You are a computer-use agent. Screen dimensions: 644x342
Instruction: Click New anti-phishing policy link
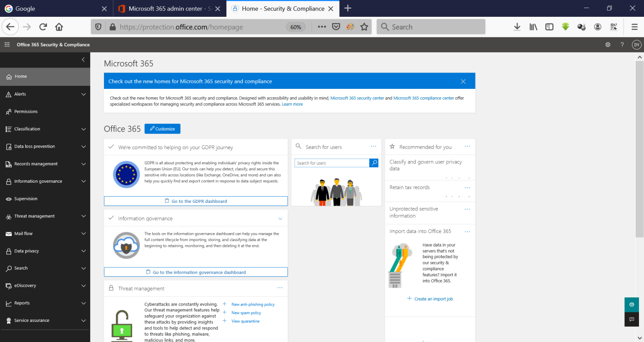tap(253, 305)
